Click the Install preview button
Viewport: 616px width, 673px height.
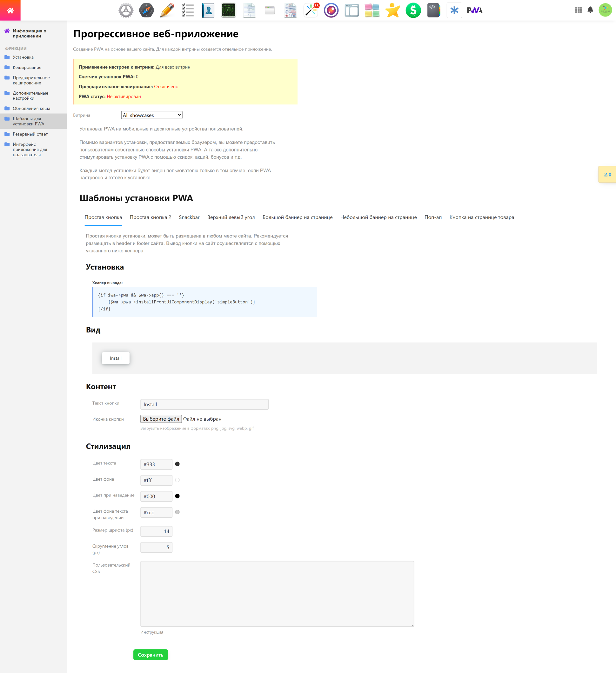click(x=116, y=358)
